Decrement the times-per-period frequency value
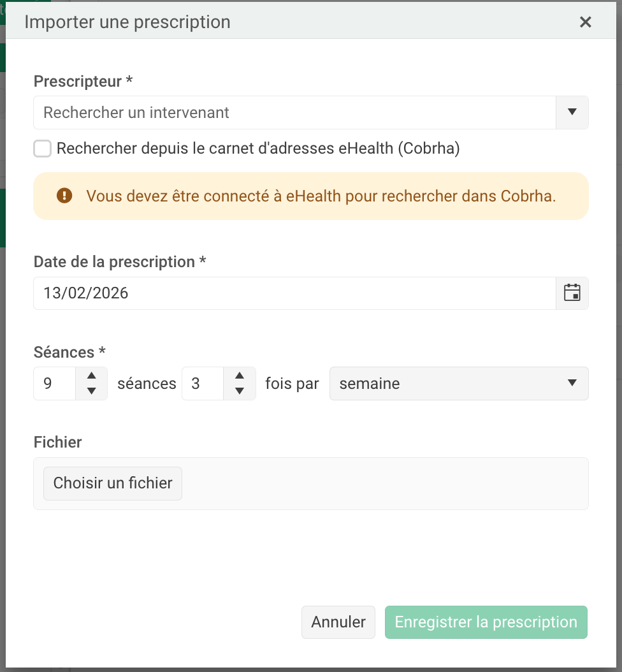 [240, 391]
